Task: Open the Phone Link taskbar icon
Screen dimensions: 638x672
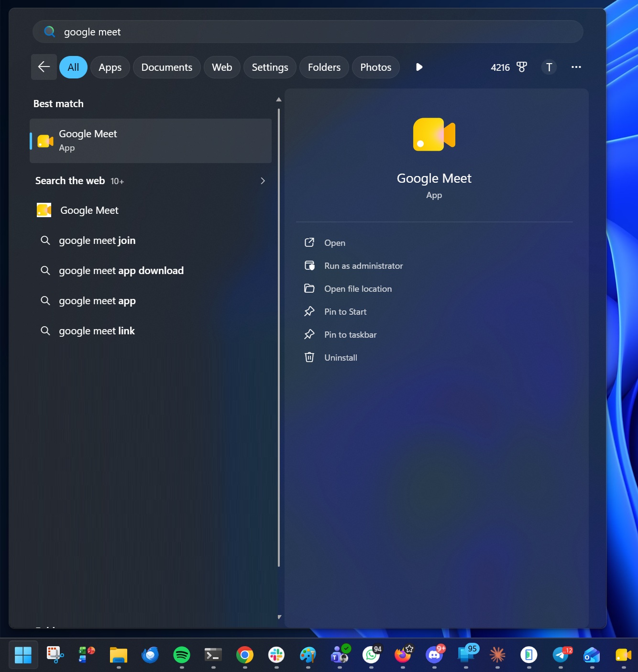Action: [x=529, y=655]
